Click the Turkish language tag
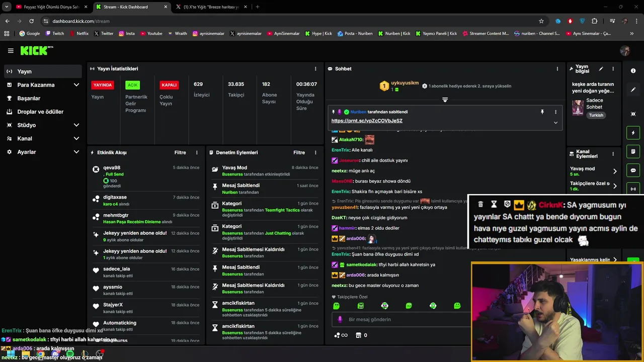The width and height of the screenshot is (644, 362). click(x=596, y=115)
